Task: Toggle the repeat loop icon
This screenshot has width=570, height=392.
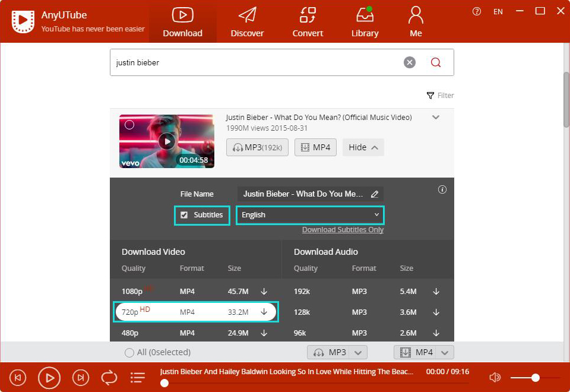Action: 109,378
